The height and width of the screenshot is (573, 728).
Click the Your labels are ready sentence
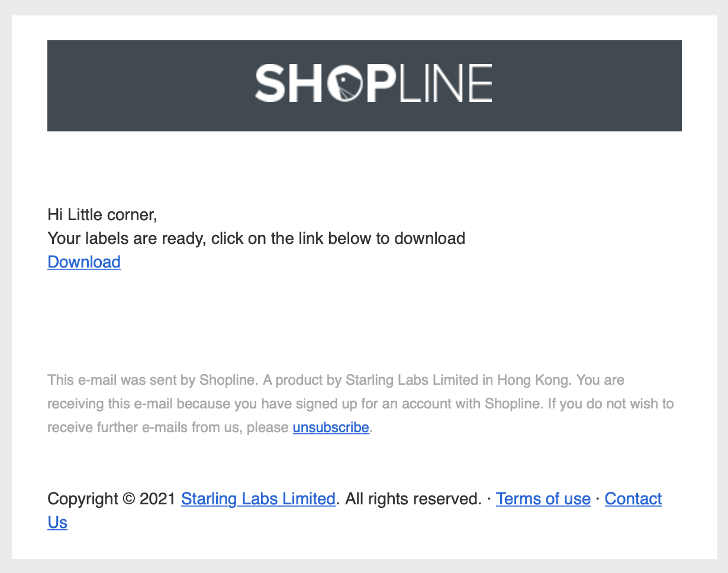coord(256,239)
